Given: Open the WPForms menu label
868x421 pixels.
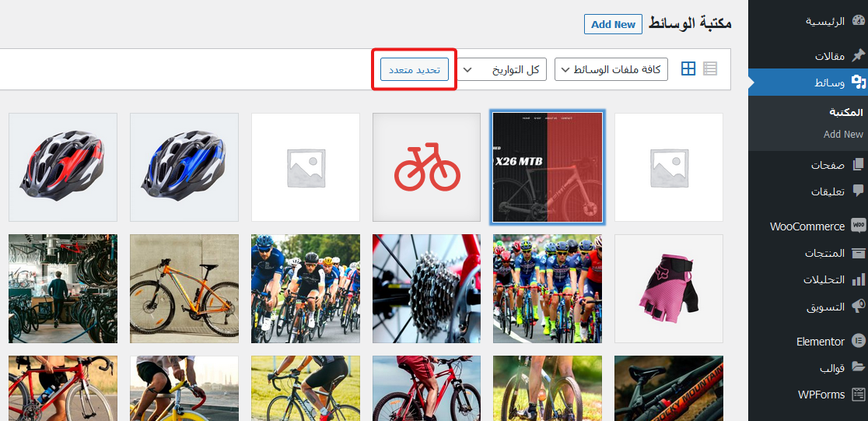Looking at the screenshot, I should [x=821, y=395].
